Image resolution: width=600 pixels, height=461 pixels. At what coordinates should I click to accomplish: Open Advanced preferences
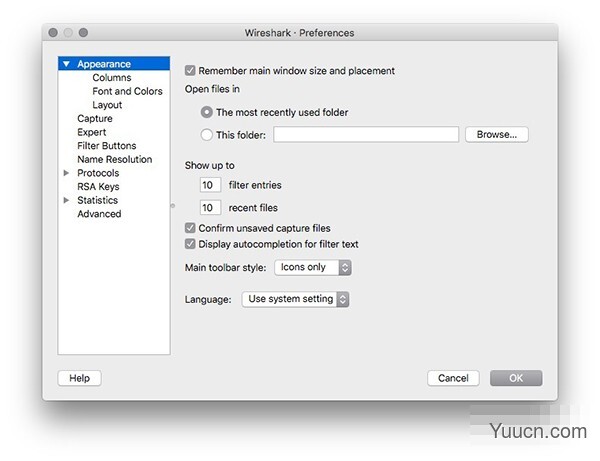pos(99,214)
